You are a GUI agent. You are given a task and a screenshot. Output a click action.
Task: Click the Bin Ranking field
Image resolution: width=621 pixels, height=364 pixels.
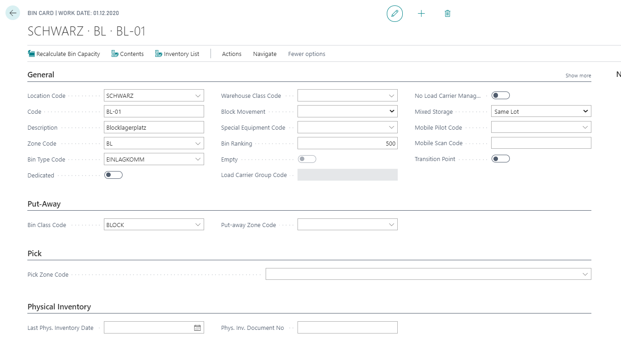tap(348, 143)
